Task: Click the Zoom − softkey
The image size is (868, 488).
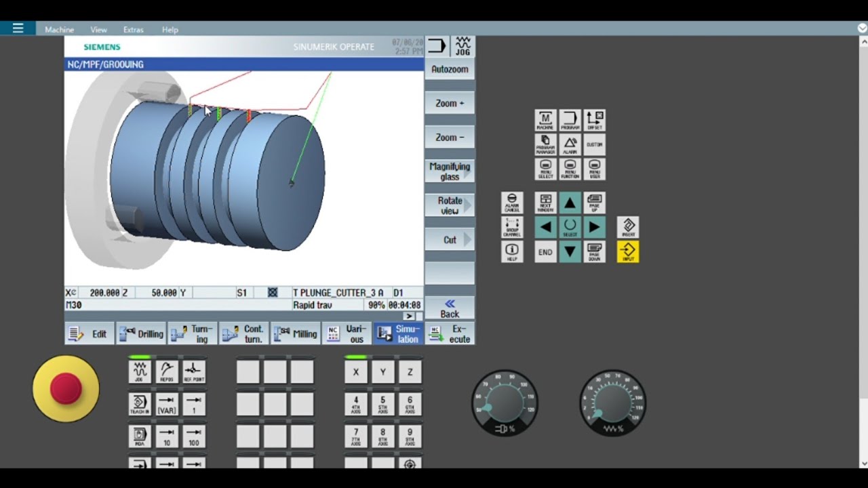Action: (450, 137)
